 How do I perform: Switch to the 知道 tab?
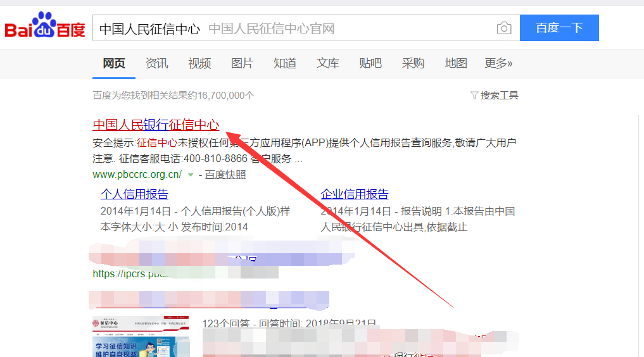285,63
